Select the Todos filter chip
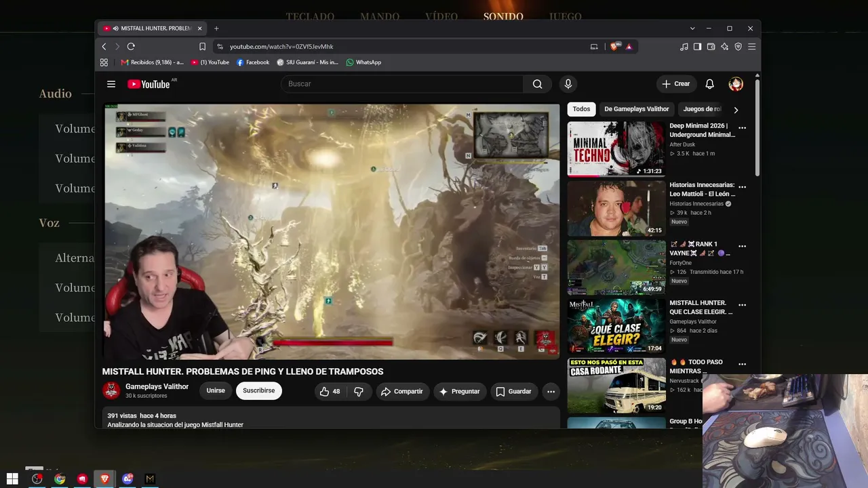 (581, 109)
